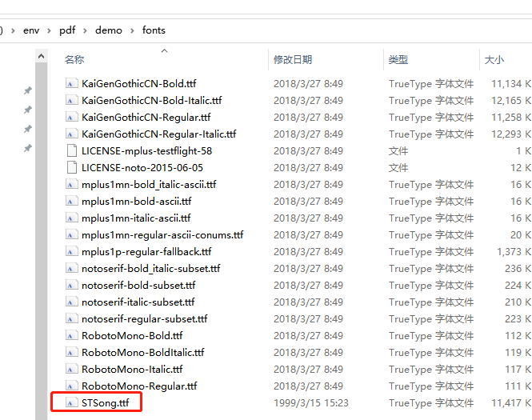This screenshot has width=532, height=420.
Task: Click the notoserif-bold-subset.ttf file icon
Action: click(71, 285)
